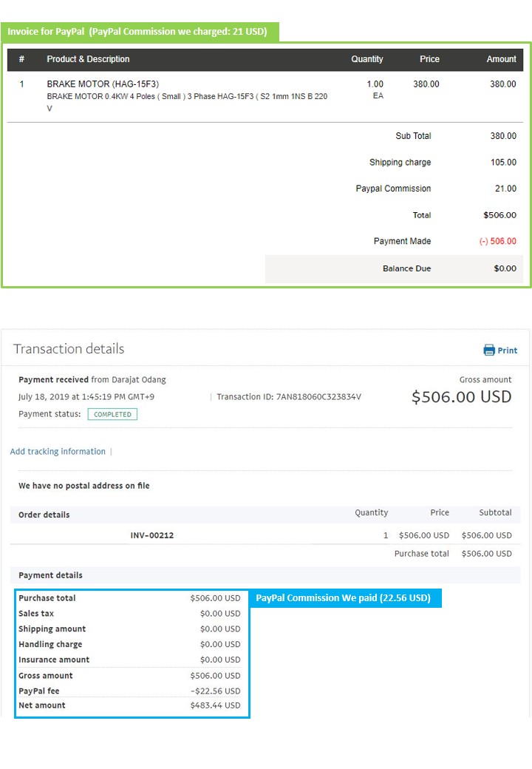The width and height of the screenshot is (532, 769).
Task: Click the large $506.00 USD gross amount
Action: pos(461,396)
